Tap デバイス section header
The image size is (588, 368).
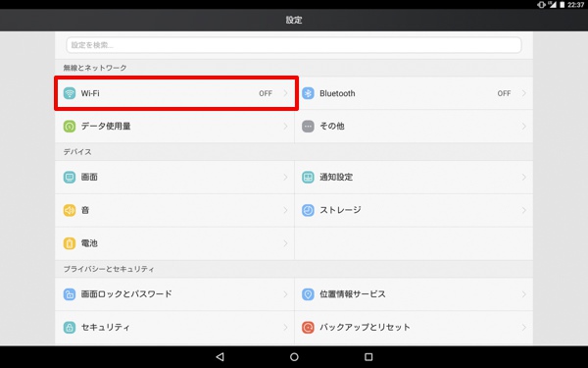click(77, 152)
